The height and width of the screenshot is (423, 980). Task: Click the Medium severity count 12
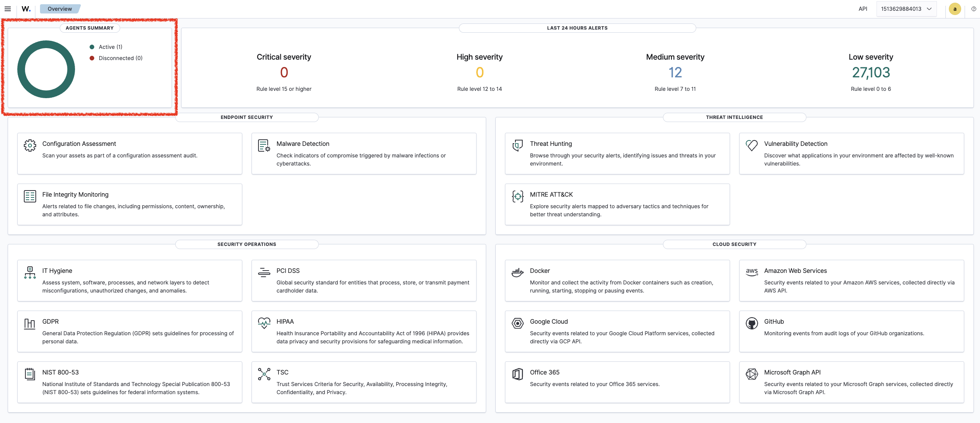675,72
